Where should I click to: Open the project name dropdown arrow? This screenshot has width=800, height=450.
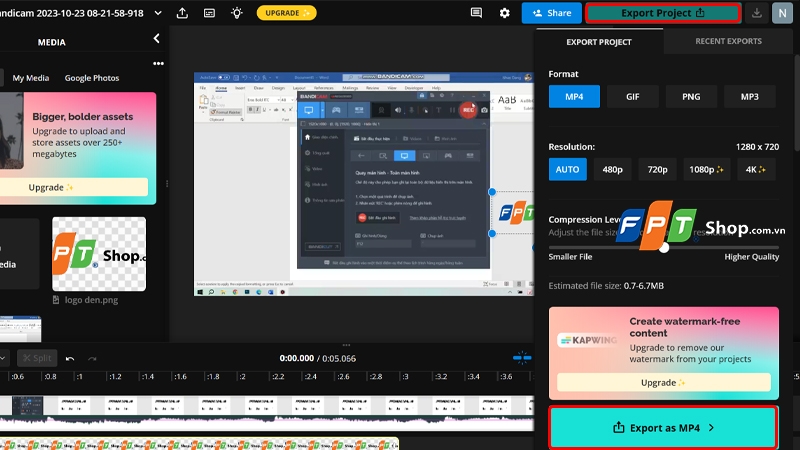click(x=158, y=13)
